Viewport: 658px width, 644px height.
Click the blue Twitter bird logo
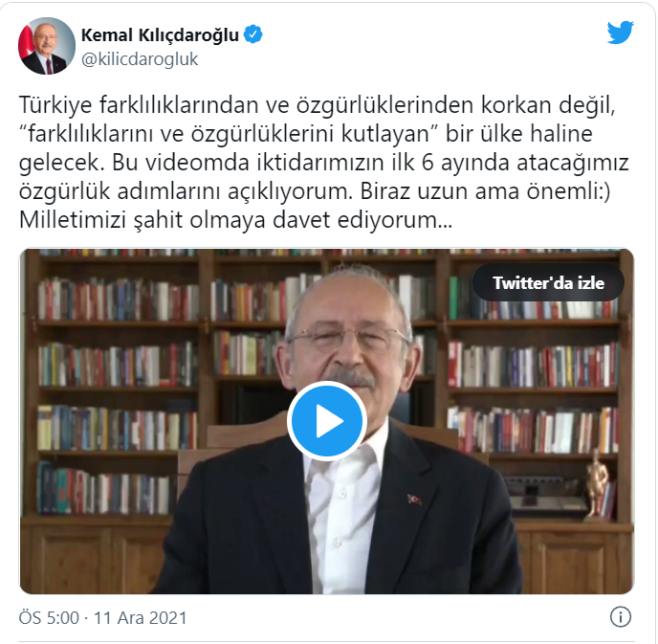point(621,33)
